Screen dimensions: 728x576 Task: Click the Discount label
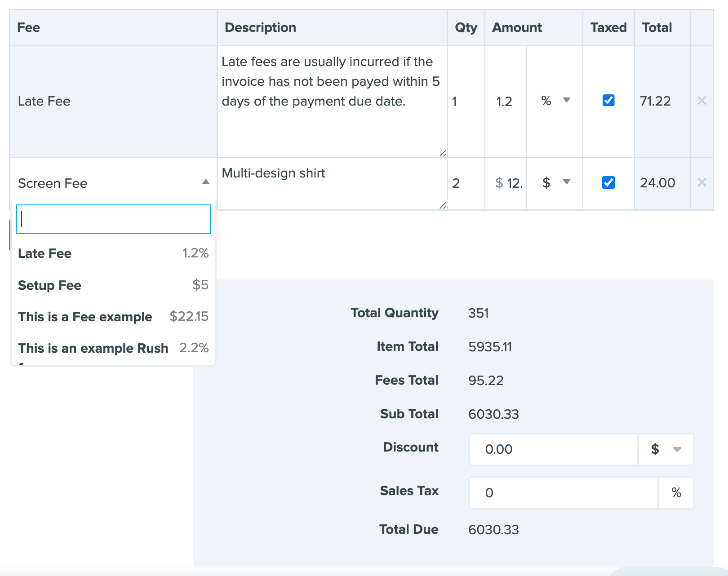click(x=411, y=447)
